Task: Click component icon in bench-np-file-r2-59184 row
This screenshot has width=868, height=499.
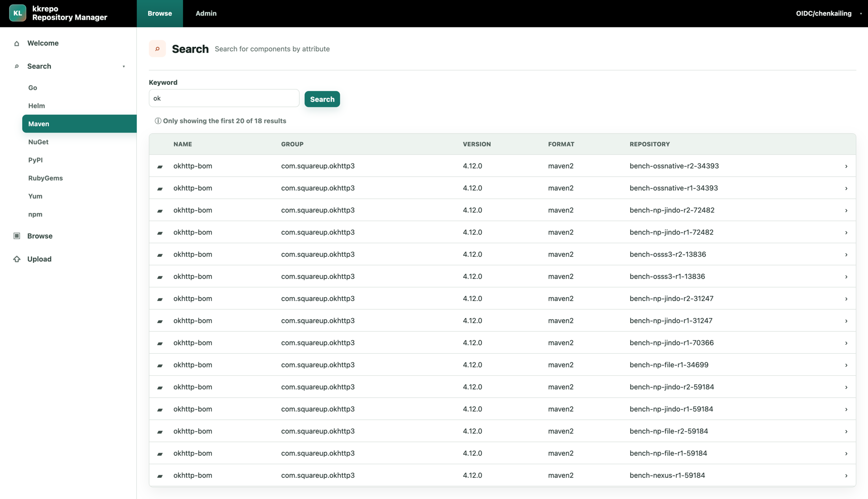Action: [160, 432]
